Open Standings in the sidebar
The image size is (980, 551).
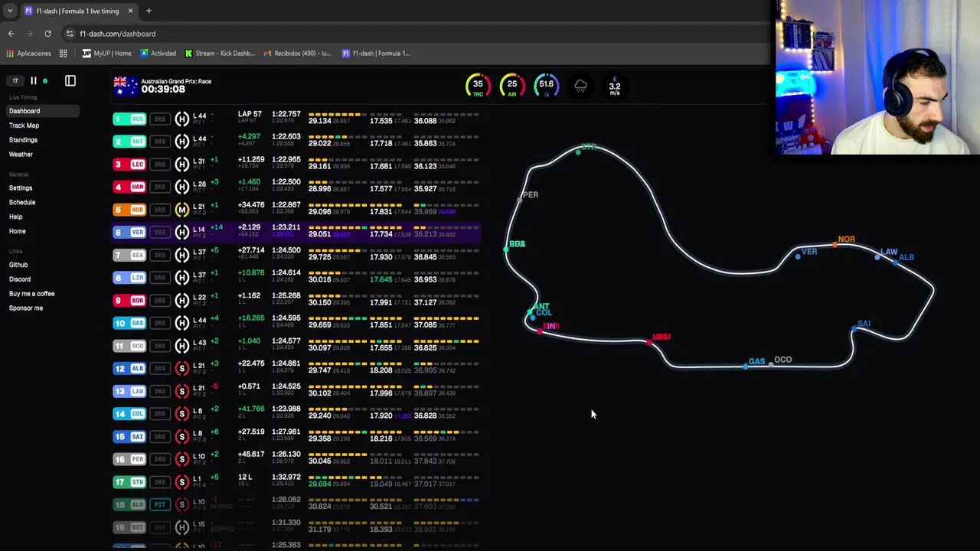click(23, 140)
